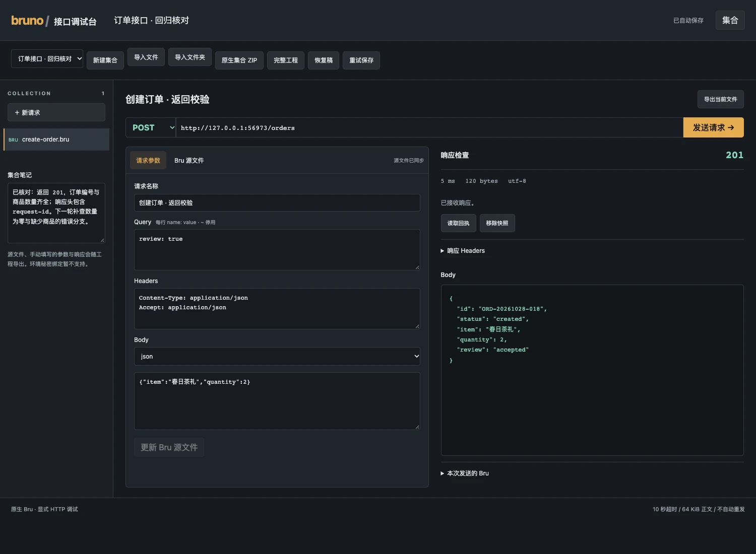Click 导出当前文件 button
Image resolution: width=756 pixels, height=554 pixels.
(x=720, y=99)
